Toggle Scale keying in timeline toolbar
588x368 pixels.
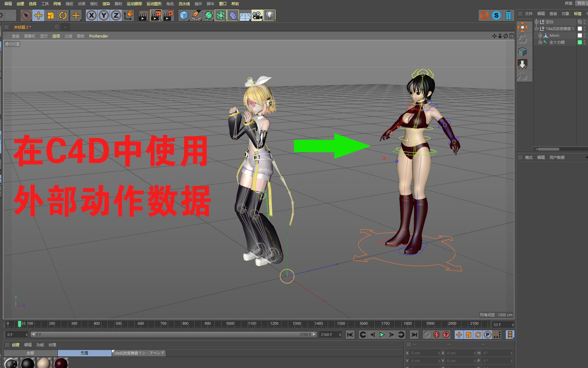coord(469,335)
